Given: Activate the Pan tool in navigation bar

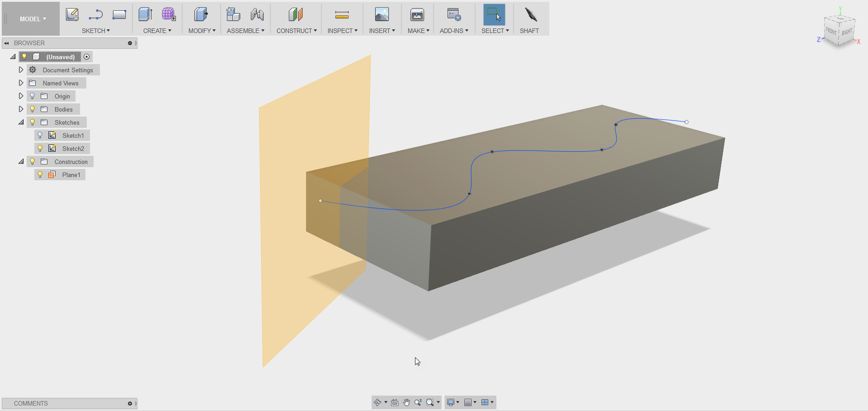Looking at the screenshot, I should click(406, 402).
